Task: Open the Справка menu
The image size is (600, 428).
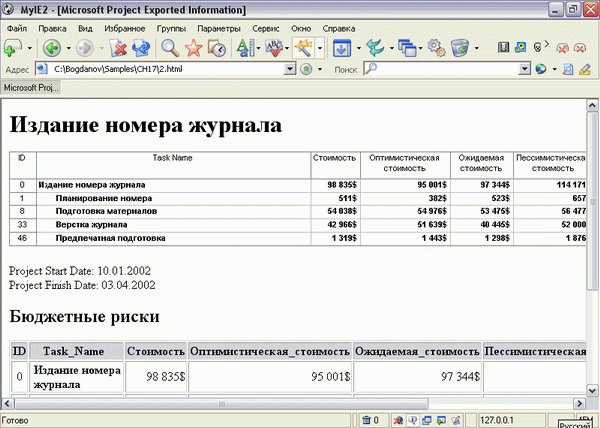Action: point(339,29)
